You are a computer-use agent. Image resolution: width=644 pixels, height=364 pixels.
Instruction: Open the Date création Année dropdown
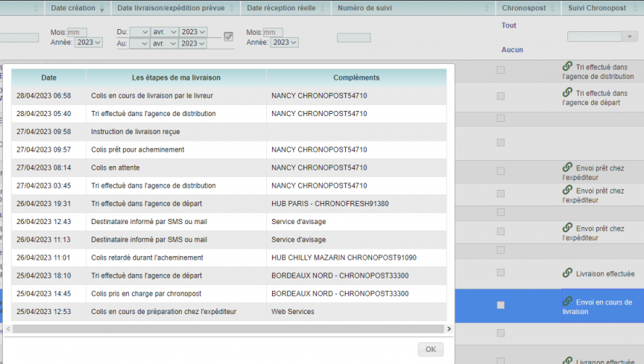(x=88, y=42)
